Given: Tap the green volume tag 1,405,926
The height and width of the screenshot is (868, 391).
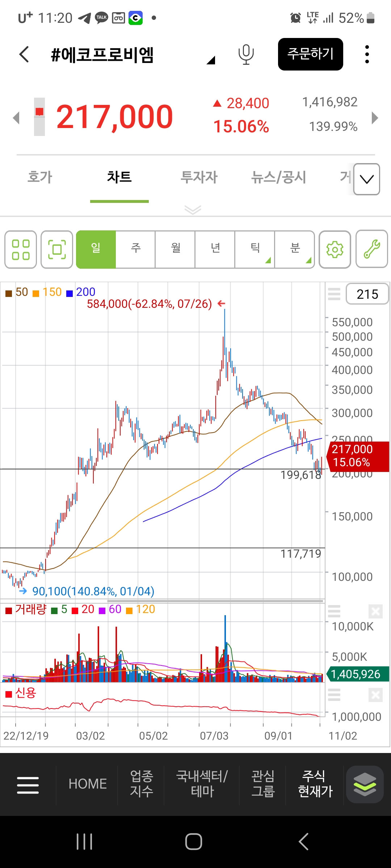Looking at the screenshot, I should (358, 674).
